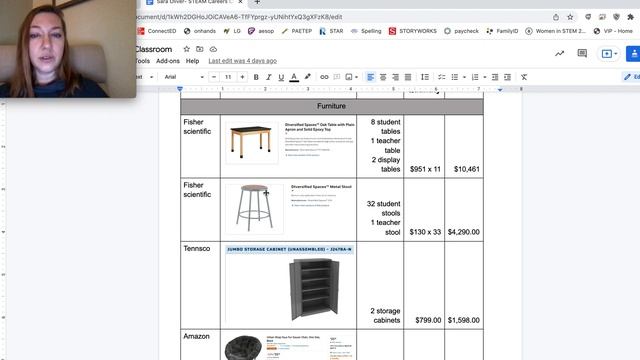Edit the font size field showing 11
This screenshot has height=360, width=640.
coord(228,77)
